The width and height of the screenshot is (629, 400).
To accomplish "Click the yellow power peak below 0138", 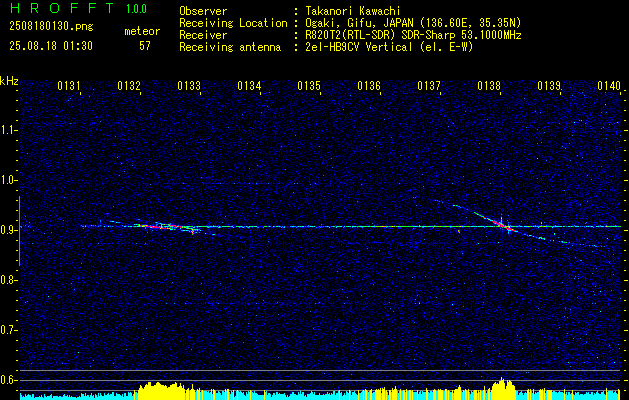I will pos(503,388).
